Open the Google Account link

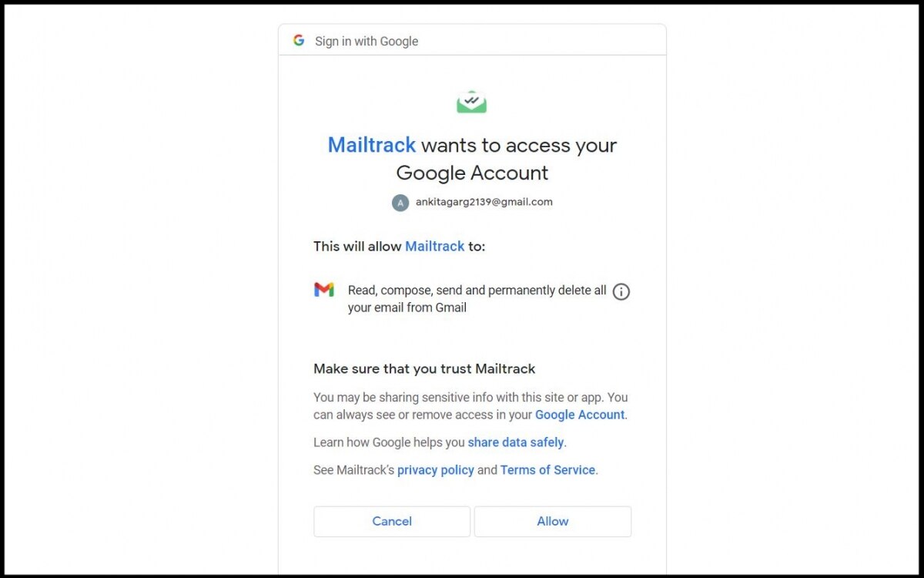click(580, 415)
